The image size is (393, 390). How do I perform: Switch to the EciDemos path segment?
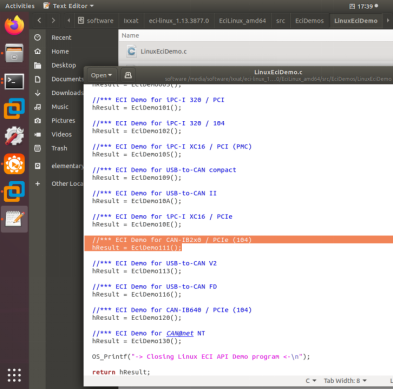tap(309, 21)
